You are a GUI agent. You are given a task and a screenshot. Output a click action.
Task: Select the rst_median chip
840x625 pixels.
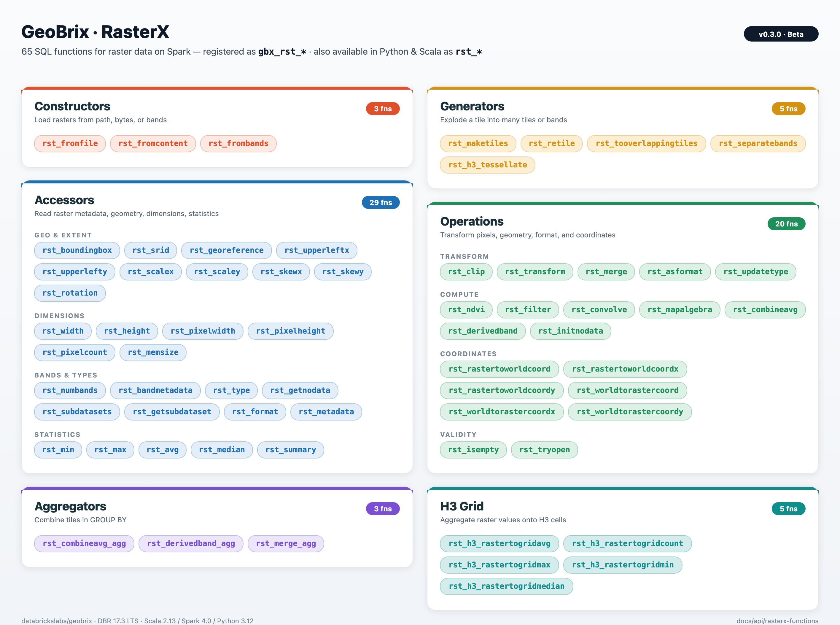tap(222, 450)
